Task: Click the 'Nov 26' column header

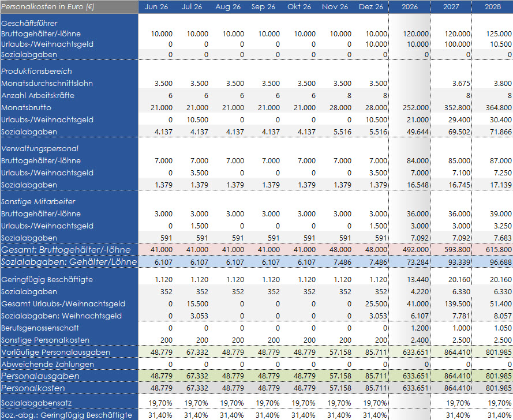Action: (335, 6)
